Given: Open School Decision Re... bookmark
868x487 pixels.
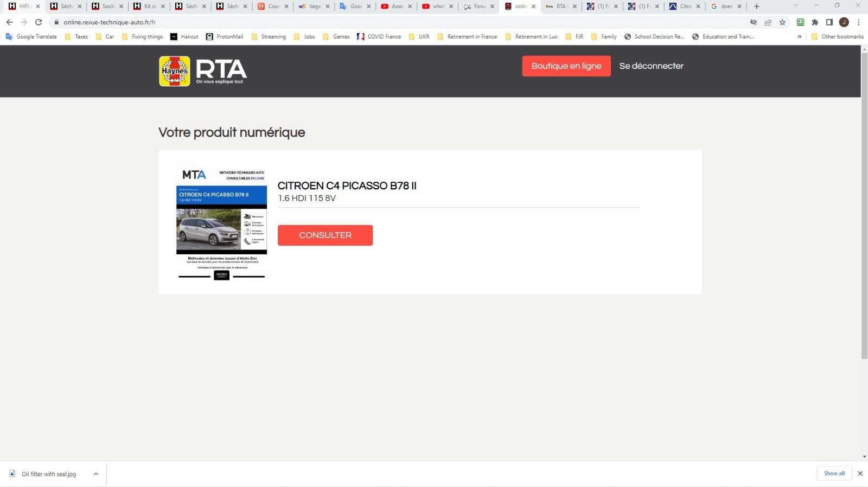Looking at the screenshot, I should (x=654, y=37).
